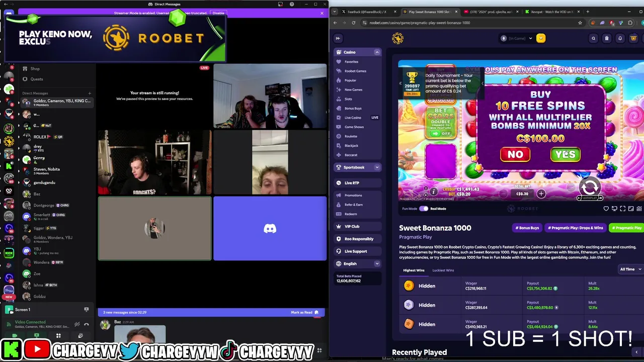Open the All Time filter dropdown
Viewport: 644px width, 362px height.
click(x=630, y=269)
